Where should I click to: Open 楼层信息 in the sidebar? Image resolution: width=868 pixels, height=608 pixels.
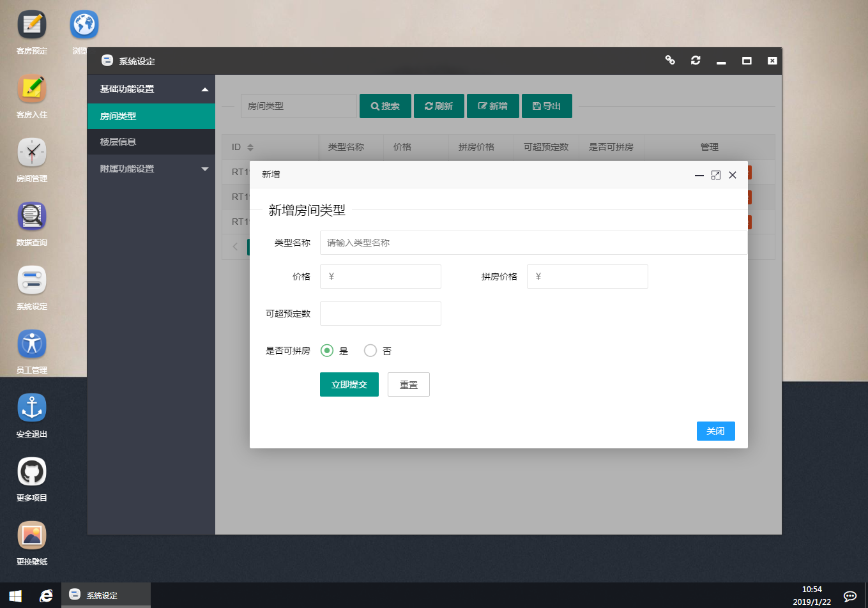151,142
